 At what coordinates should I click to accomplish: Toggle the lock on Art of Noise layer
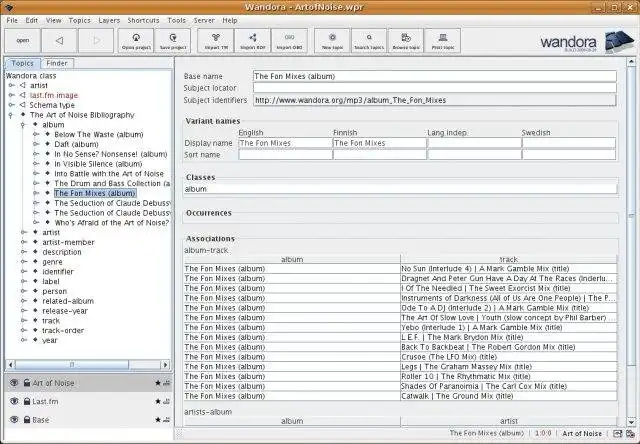pyautogui.click(x=27, y=383)
